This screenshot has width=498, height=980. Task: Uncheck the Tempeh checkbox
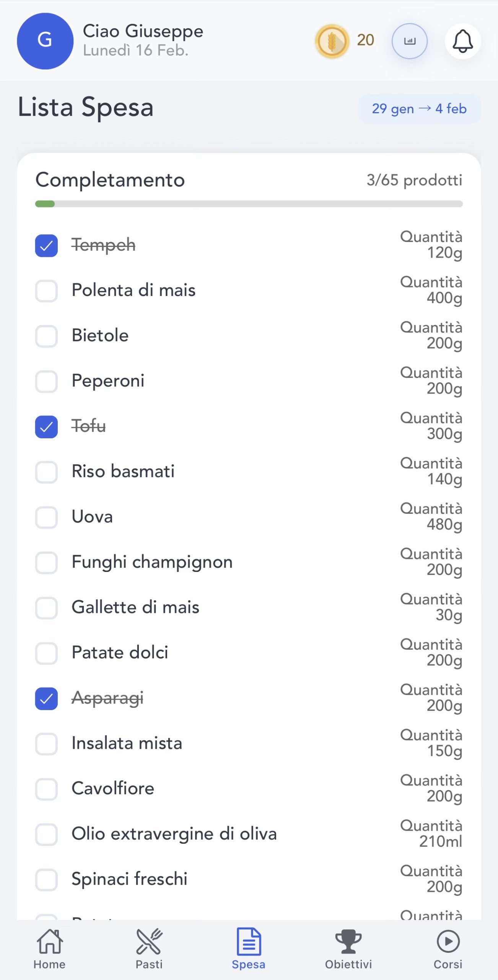[47, 245]
